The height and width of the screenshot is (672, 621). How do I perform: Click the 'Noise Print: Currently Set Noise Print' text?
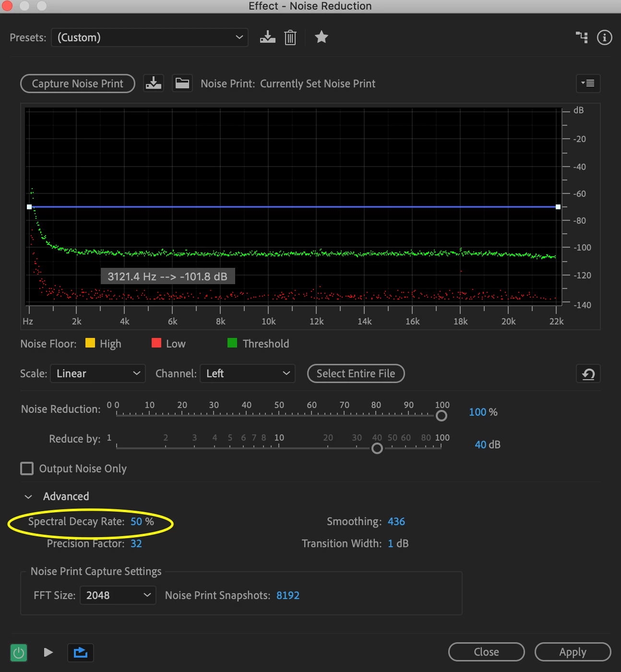tap(288, 84)
